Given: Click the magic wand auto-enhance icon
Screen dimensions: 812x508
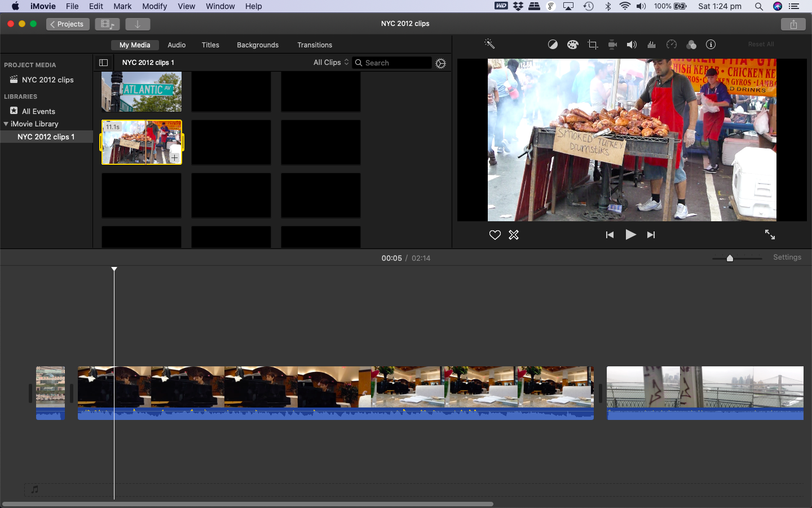Looking at the screenshot, I should (489, 44).
